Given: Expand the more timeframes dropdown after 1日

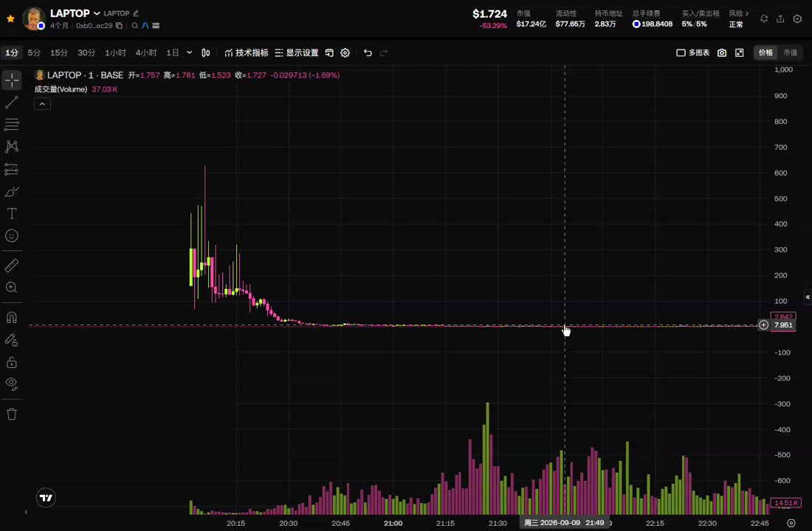Looking at the screenshot, I should click(x=190, y=53).
